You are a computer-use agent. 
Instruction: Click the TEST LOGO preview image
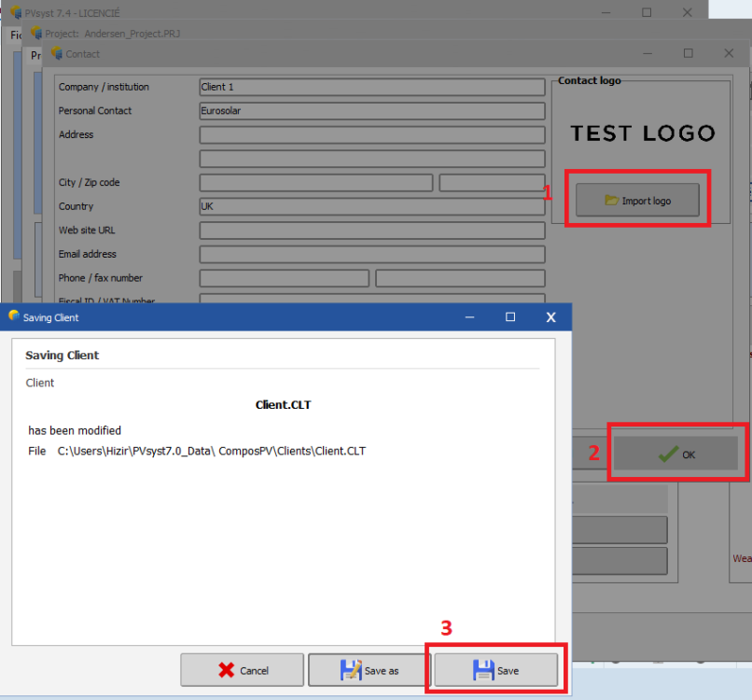pos(642,133)
